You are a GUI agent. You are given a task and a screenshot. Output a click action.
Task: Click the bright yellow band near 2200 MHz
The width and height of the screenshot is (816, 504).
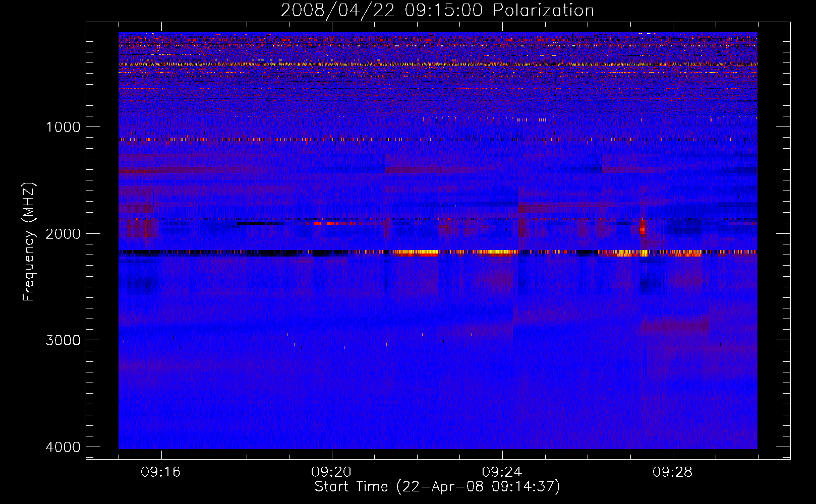click(438, 253)
